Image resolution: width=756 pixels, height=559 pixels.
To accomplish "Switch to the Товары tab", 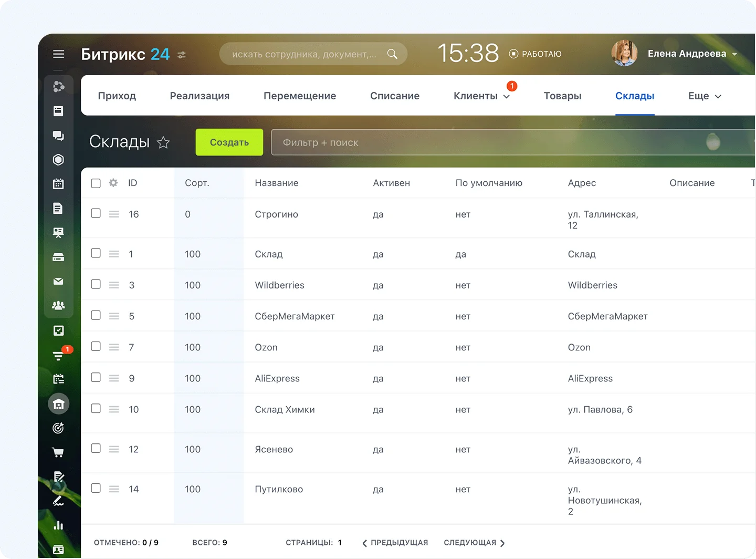I will tap(562, 96).
